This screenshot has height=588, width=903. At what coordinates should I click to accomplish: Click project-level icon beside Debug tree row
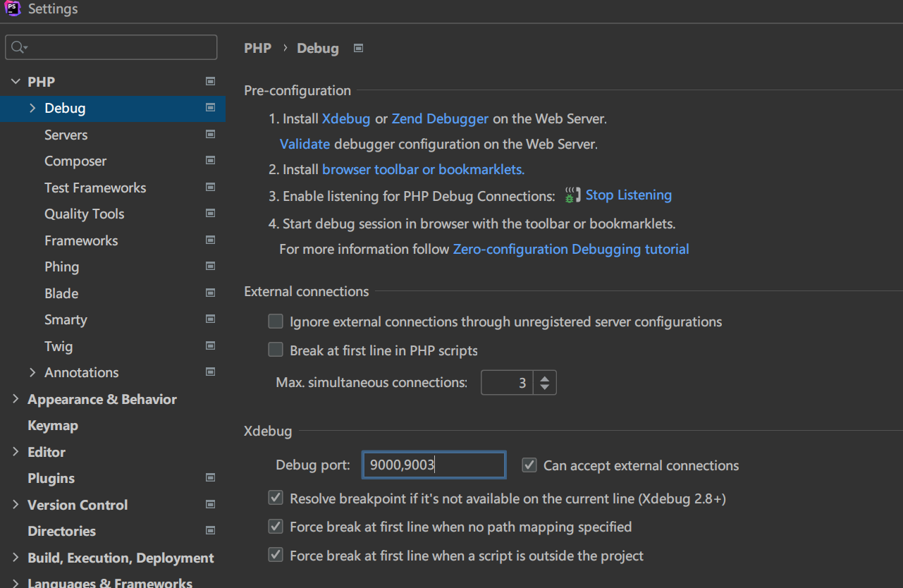[x=210, y=107]
